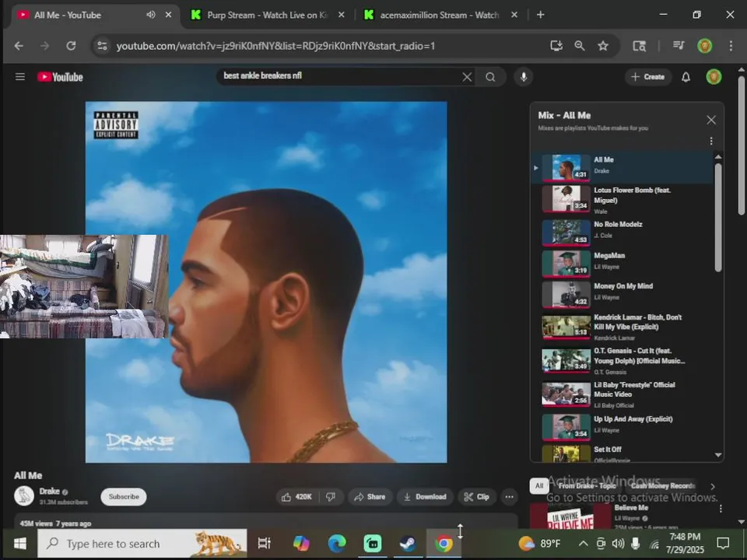Click the Share button
The width and height of the screenshot is (747, 560).
click(370, 497)
